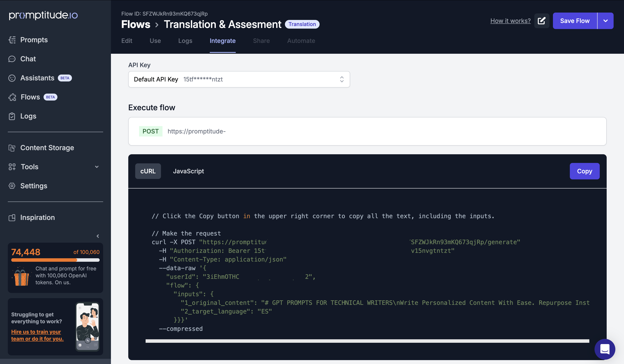Open the How it works? link

pyautogui.click(x=510, y=21)
